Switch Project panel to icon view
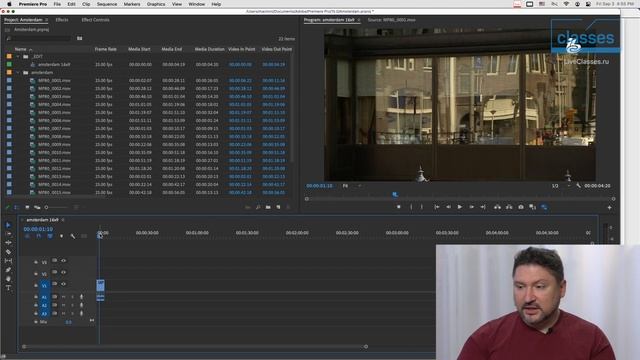640x360 pixels. 27,207
